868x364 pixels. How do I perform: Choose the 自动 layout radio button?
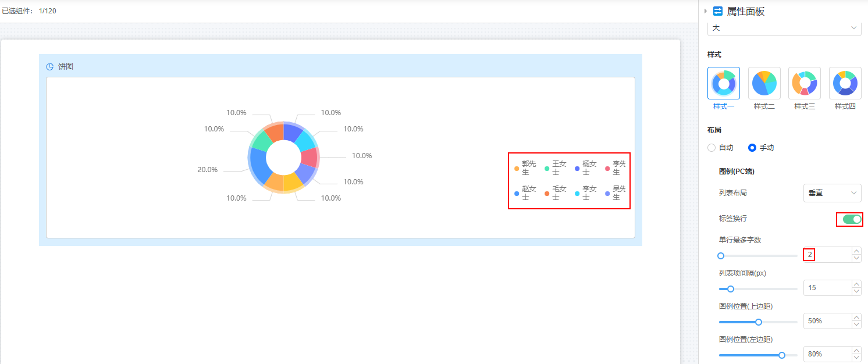[x=712, y=148]
